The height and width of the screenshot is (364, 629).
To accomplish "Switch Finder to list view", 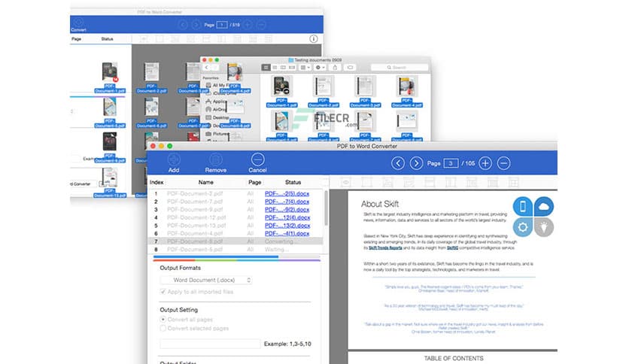I will [275, 68].
